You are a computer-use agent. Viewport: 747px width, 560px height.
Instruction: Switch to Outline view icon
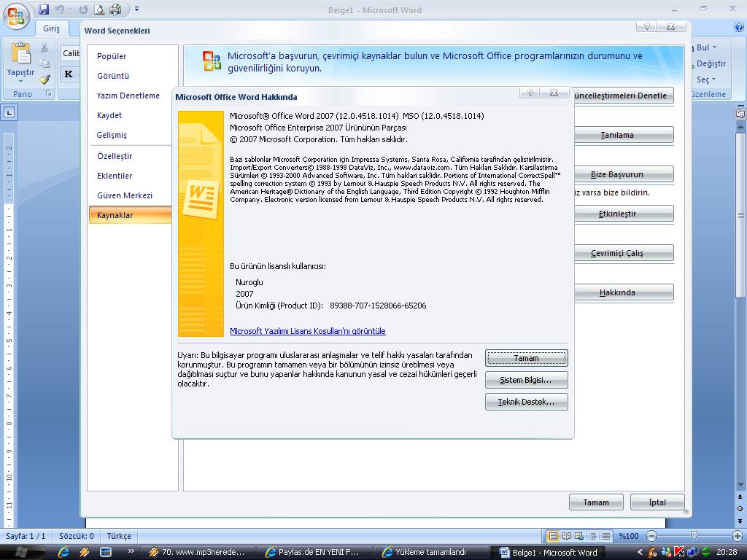point(592,536)
